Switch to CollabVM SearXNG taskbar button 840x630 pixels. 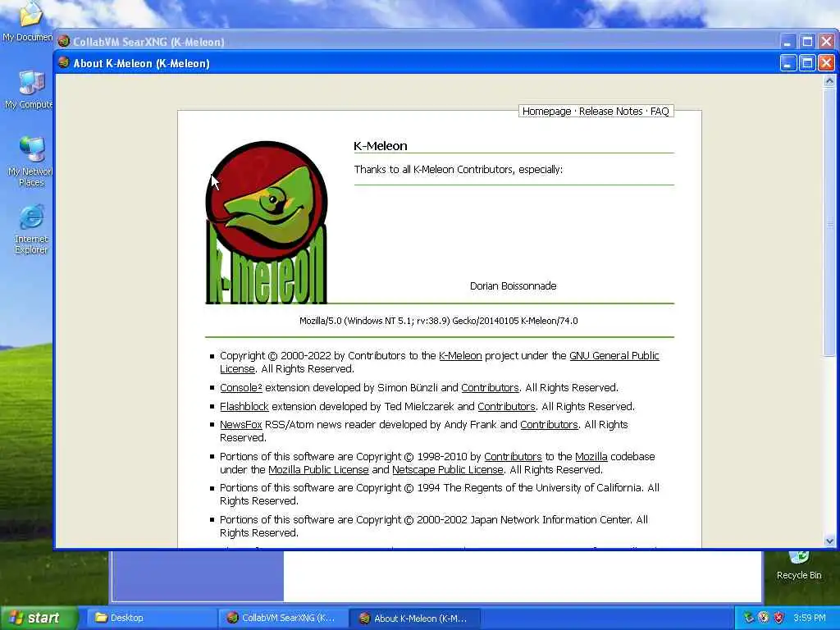tap(283, 619)
